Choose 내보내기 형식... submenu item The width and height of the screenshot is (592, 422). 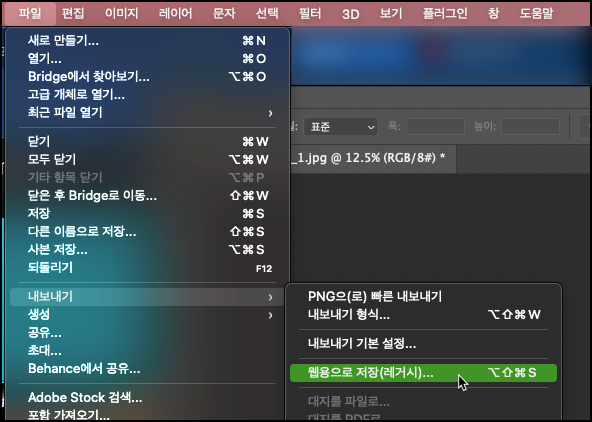tap(423, 314)
